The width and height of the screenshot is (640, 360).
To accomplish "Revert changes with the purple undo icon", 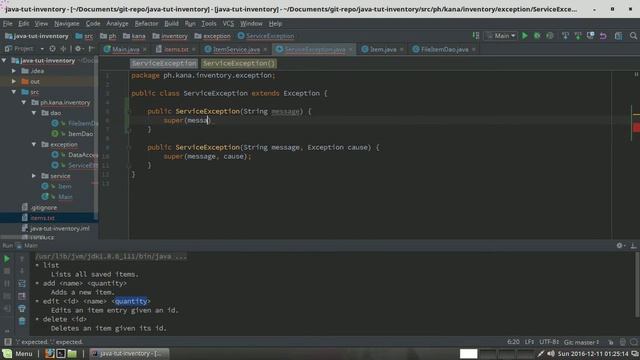I will pos(603,36).
